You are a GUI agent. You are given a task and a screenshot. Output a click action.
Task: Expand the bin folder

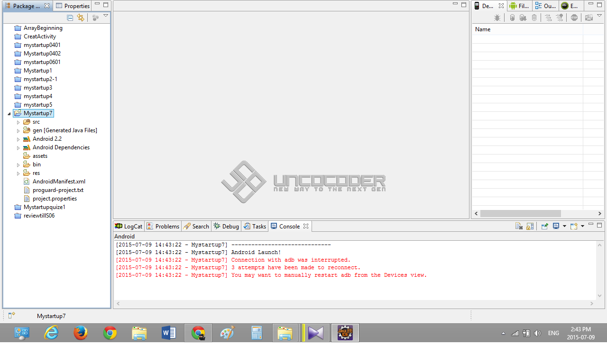tap(18, 164)
